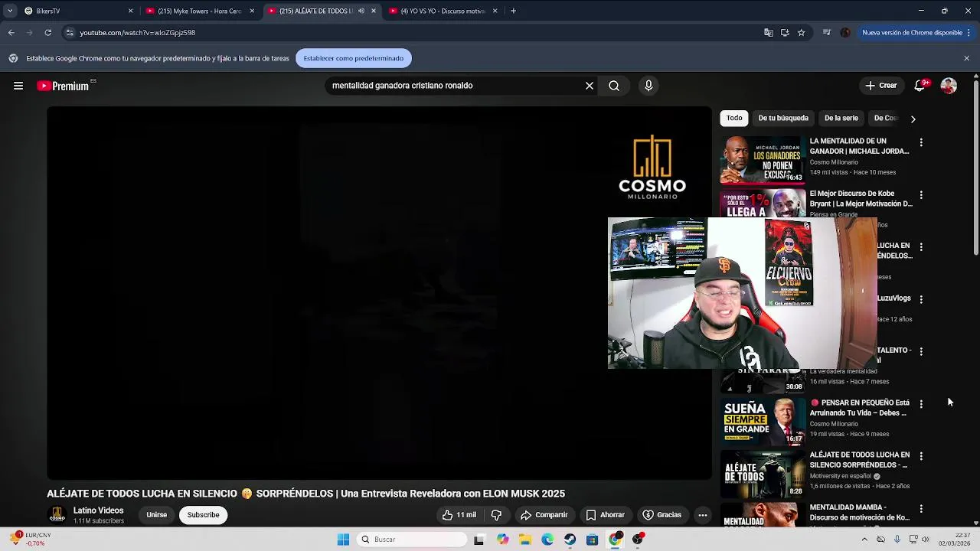Image resolution: width=980 pixels, height=551 pixels.
Task: Click the Ahorrar save button
Action: tap(605, 515)
